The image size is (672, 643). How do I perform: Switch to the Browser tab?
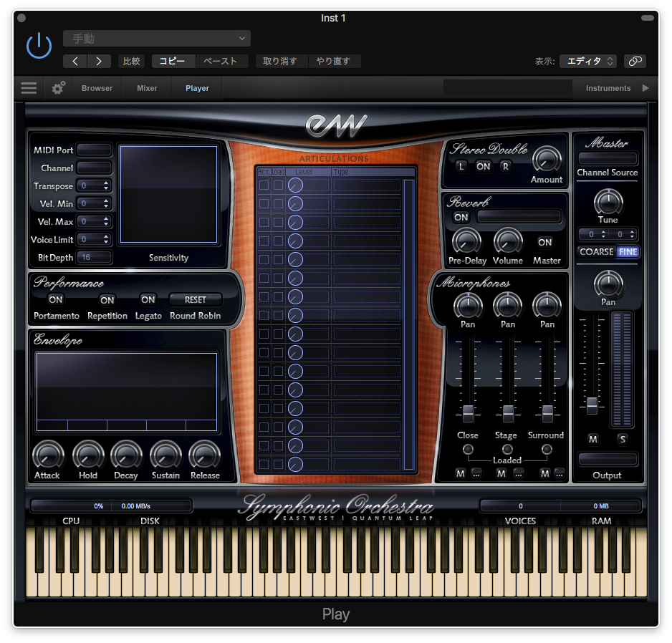point(97,88)
